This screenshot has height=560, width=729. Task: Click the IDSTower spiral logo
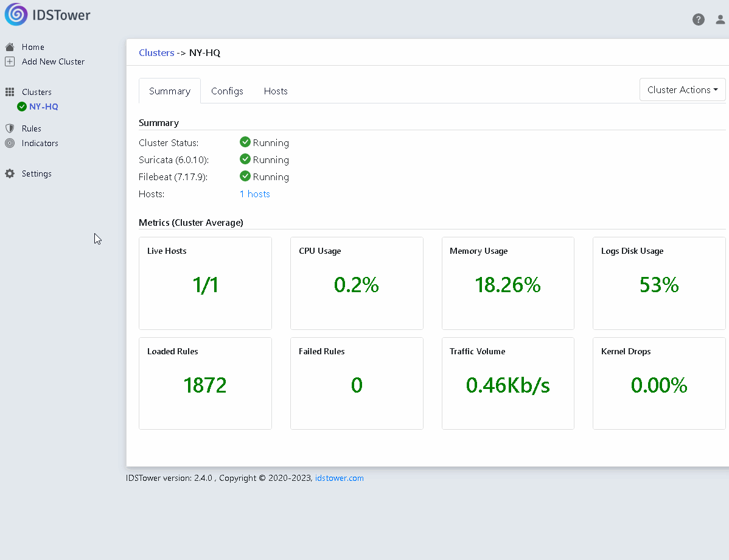pos(16,15)
